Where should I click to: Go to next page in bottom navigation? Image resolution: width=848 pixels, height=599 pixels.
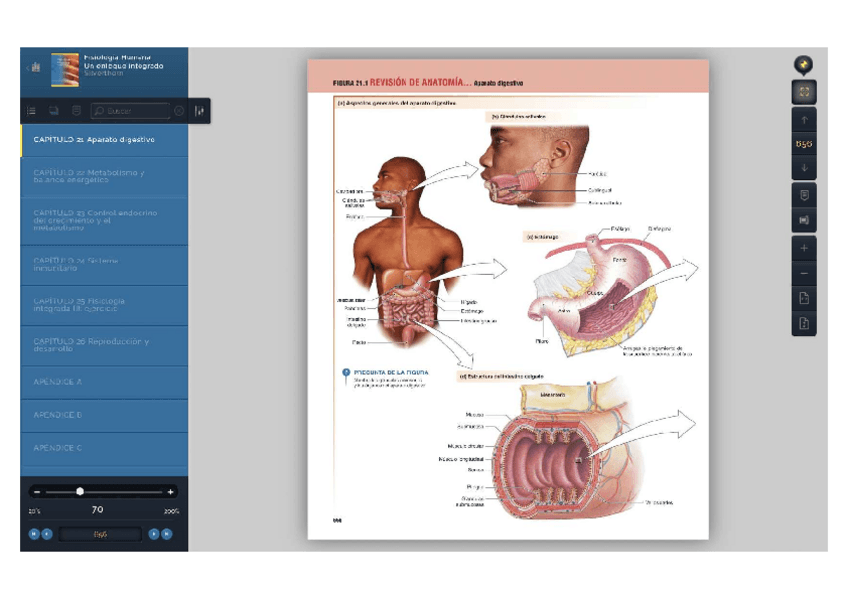154,534
